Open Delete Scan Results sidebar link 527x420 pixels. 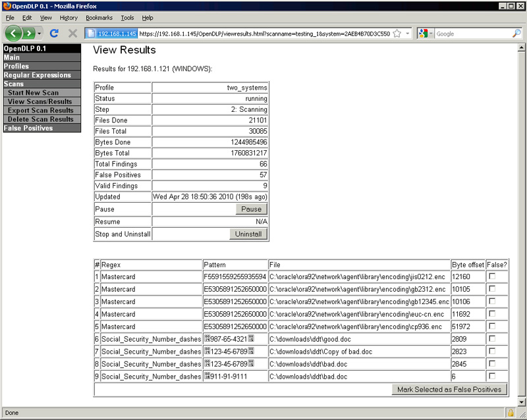pyautogui.click(x=42, y=119)
